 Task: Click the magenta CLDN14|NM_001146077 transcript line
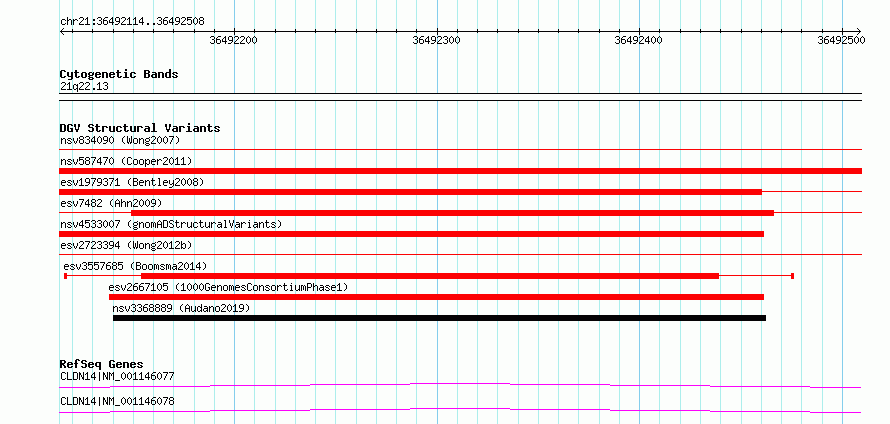(460, 385)
